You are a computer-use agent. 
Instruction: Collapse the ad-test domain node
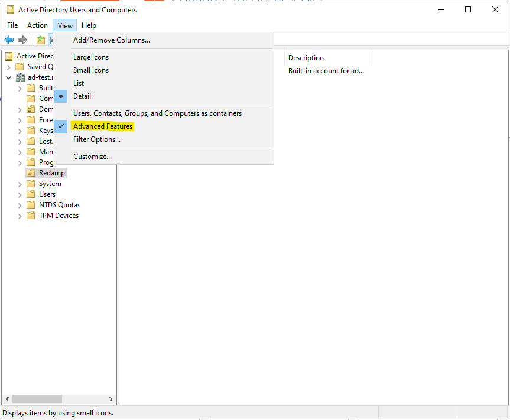(9, 77)
